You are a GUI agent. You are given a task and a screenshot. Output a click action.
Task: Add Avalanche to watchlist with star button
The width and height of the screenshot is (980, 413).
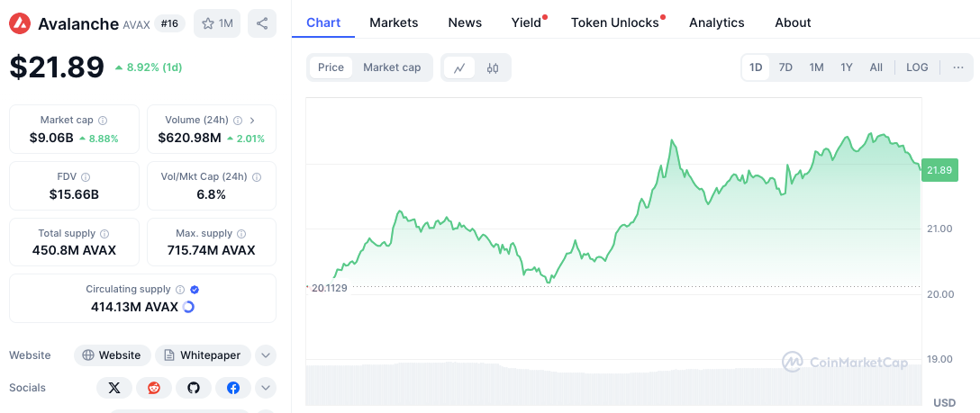pos(217,23)
